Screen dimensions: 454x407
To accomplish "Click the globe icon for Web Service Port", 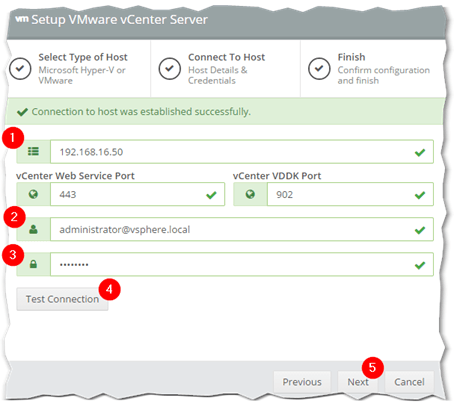I will coord(33,194).
